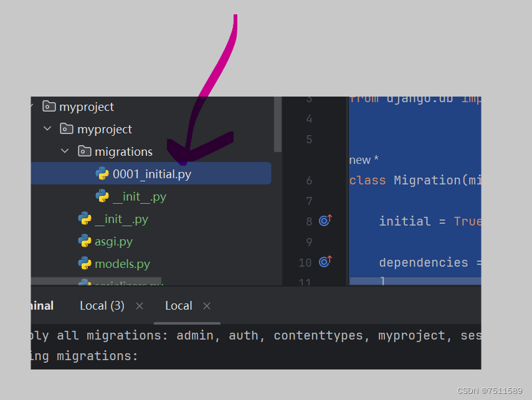Click line number 6 in the gutter
This screenshot has height=400, width=532.
click(x=308, y=180)
